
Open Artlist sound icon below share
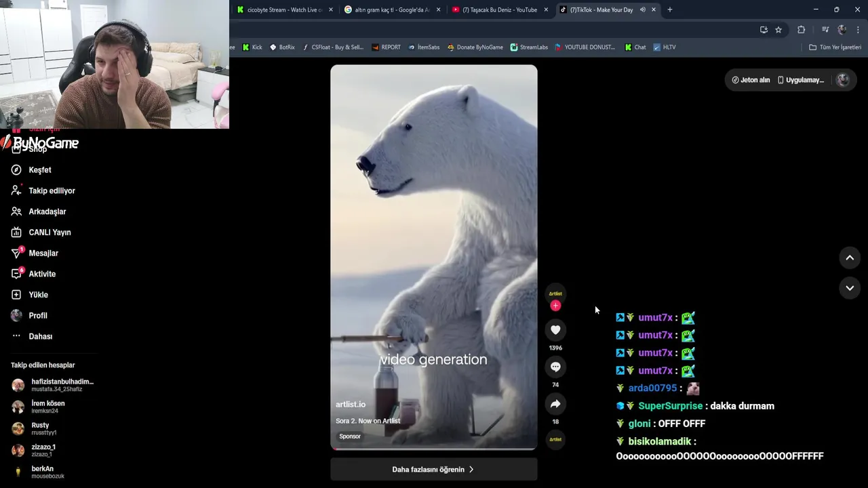coord(555,439)
